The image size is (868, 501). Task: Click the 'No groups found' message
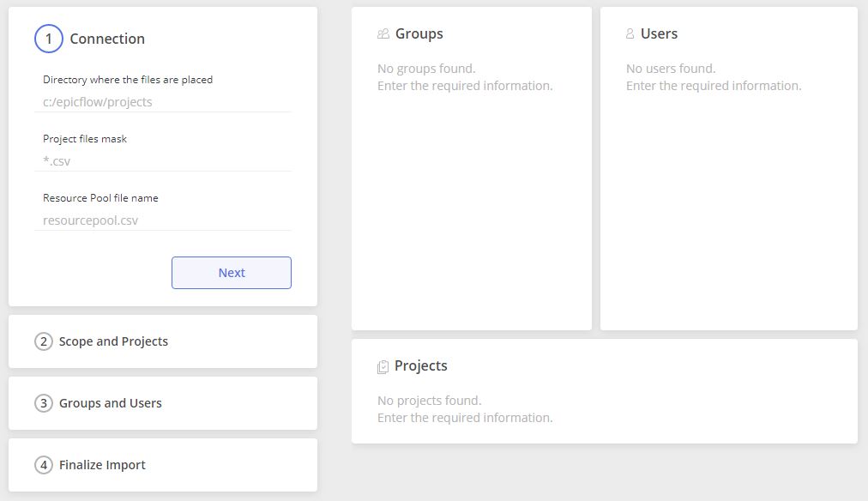426,69
